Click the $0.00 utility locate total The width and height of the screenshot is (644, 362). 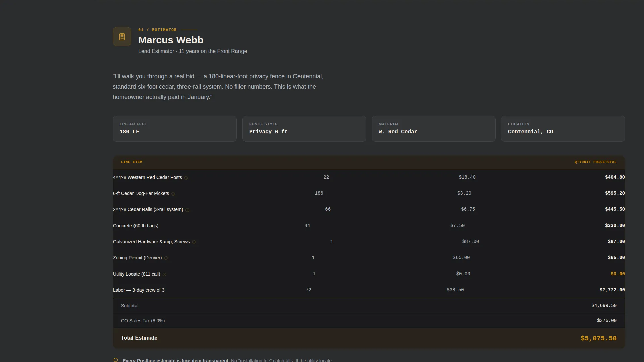618,274
